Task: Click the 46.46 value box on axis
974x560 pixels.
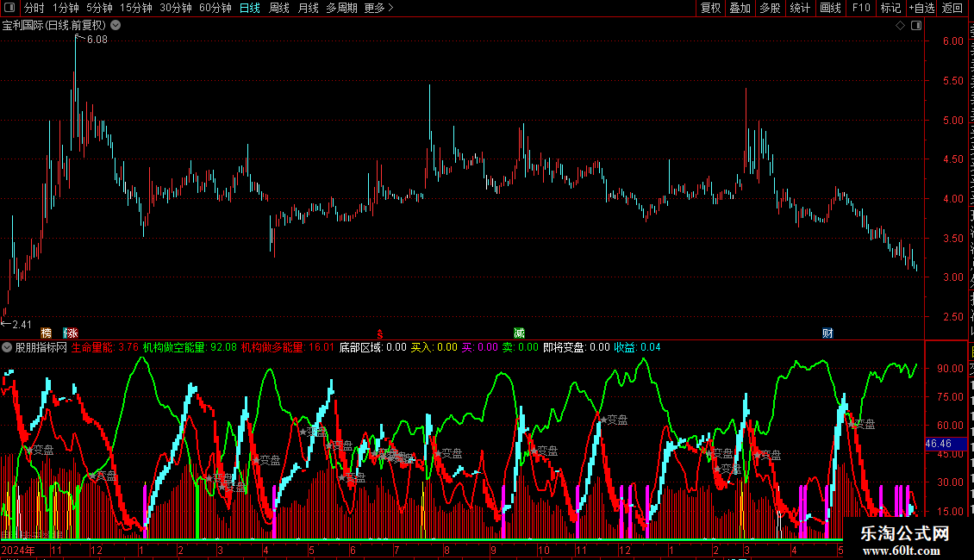Action: [x=946, y=444]
